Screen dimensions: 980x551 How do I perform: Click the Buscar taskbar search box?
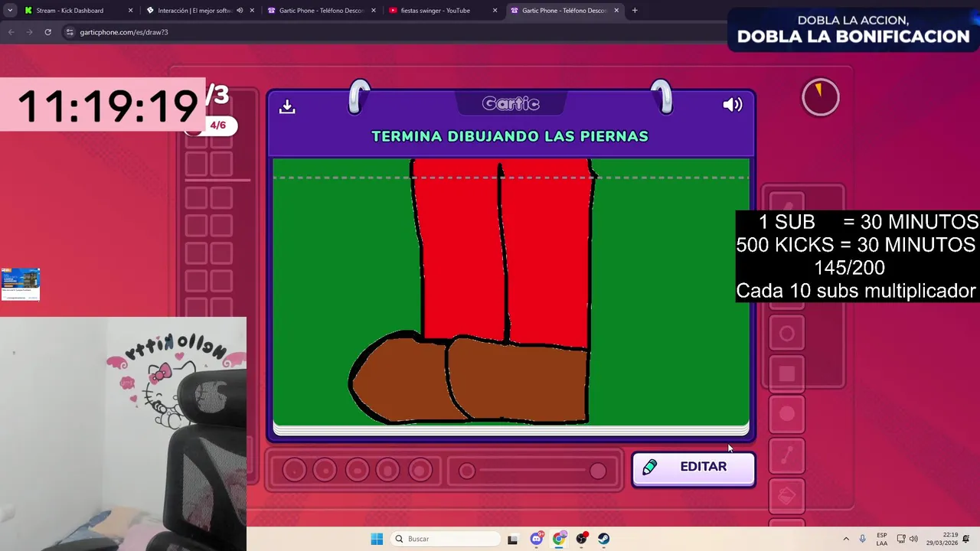click(x=445, y=539)
